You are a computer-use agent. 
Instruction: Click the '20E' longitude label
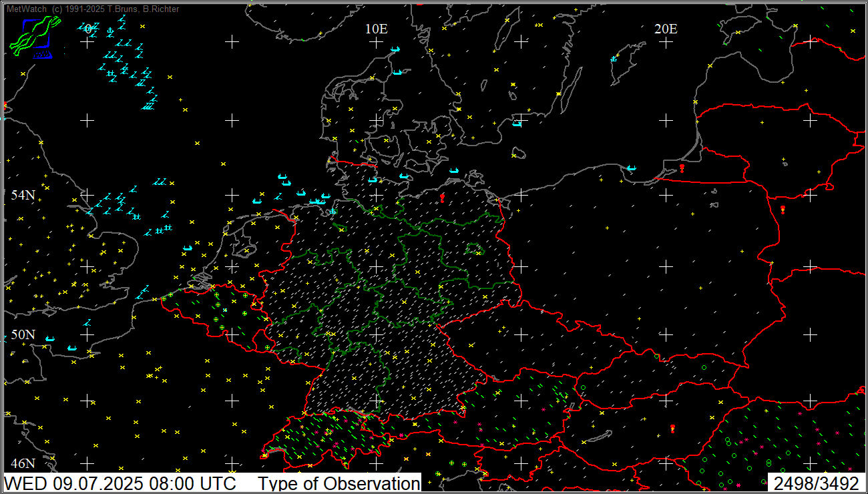(666, 29)
